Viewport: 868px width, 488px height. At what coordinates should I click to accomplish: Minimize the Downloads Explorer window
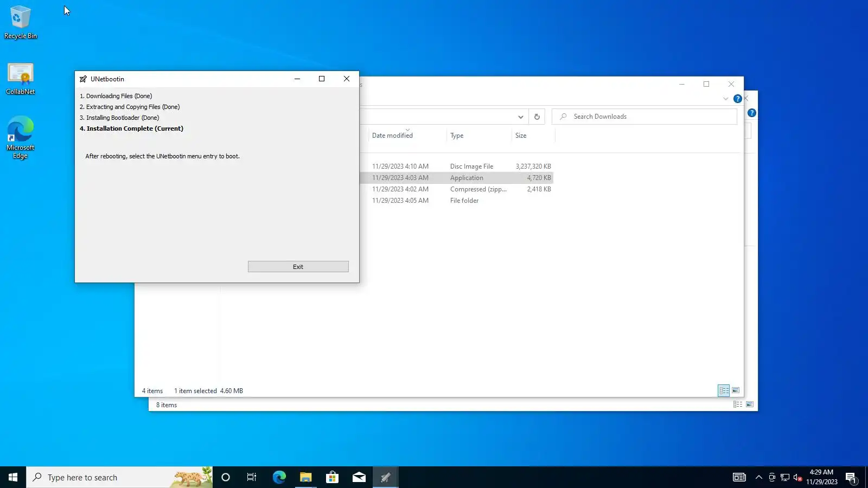682,84
